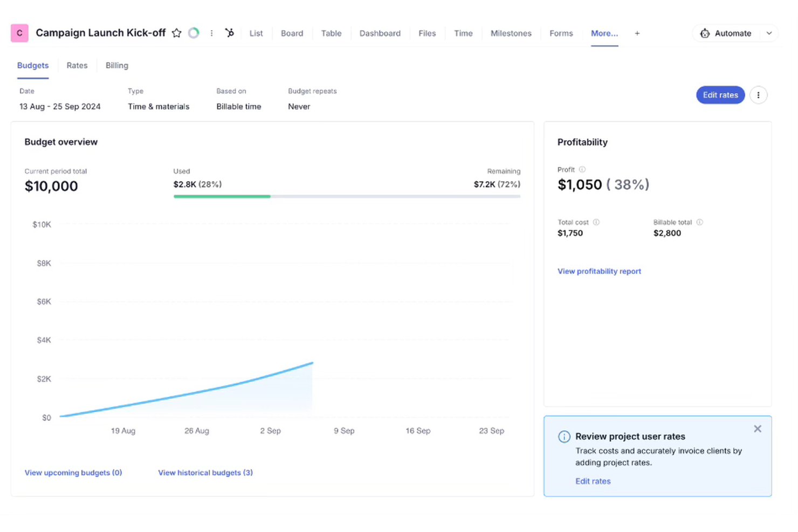Image resolution: width=798 pixels, height=532 pixels.
Task: Click the $7.2K (72%) remaining value
Action: click(x=497, y=184)
